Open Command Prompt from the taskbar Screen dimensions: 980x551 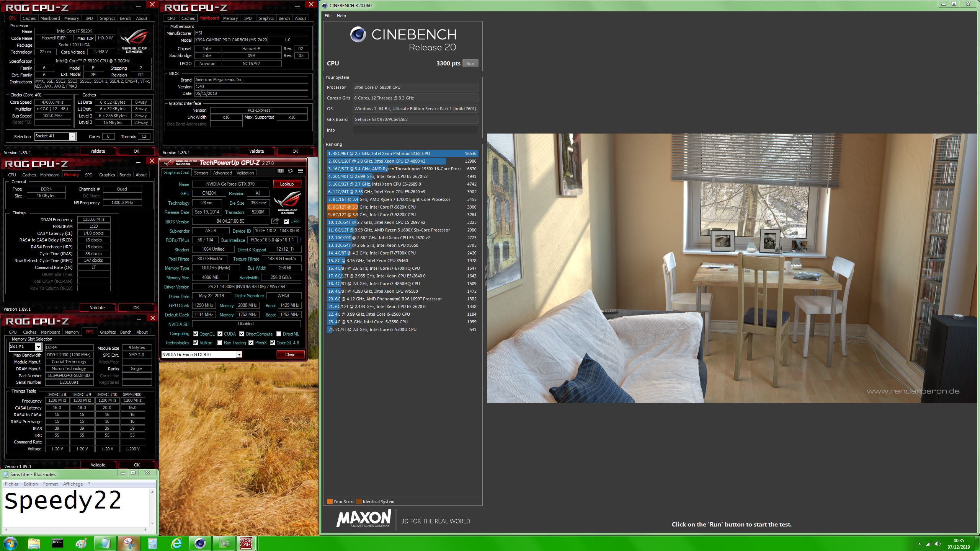click(x=57, y=543)
